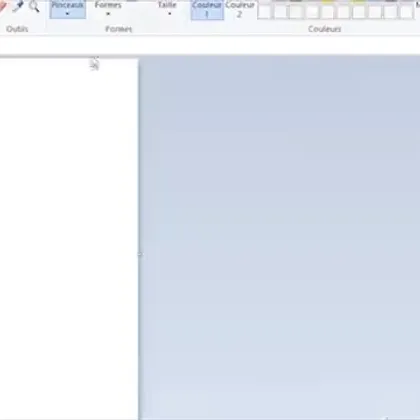Screen dimensions: 420x420
Task: Pick the fourth empty custom color swatch
Action: 312,12
